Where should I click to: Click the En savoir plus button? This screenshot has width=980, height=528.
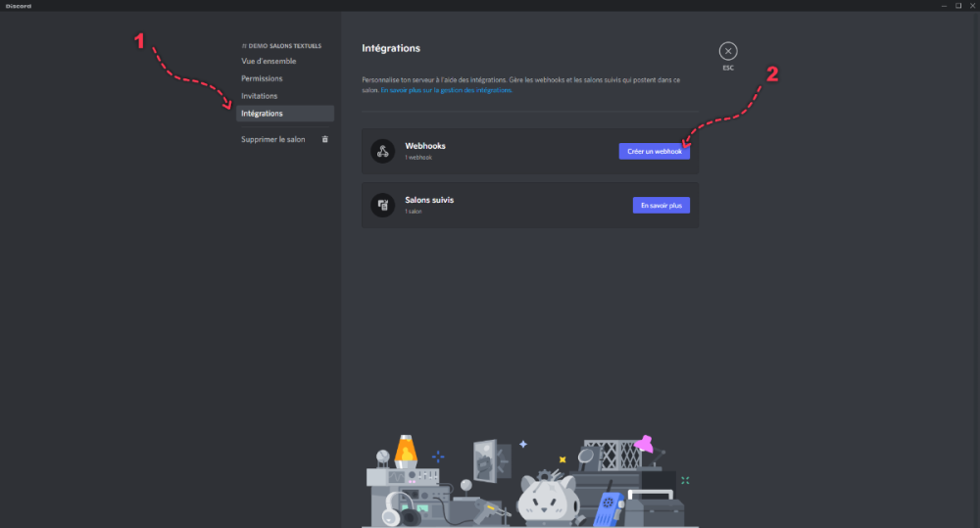pyautogui.click(x=661, y=205)
